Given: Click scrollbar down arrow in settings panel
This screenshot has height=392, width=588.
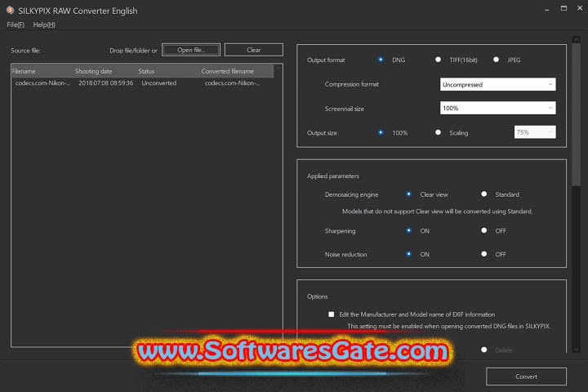Looking at the screenshot, I should click(576, 350).
